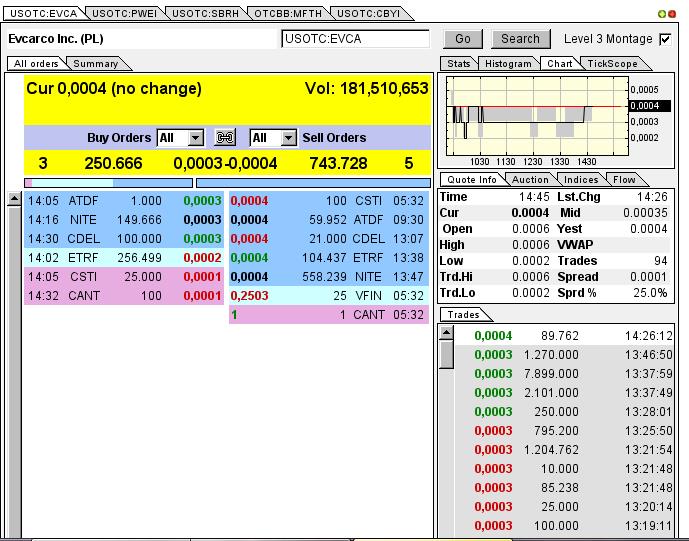Click the Search button
This screenshot has height=541, width=689.
point(520,39)
